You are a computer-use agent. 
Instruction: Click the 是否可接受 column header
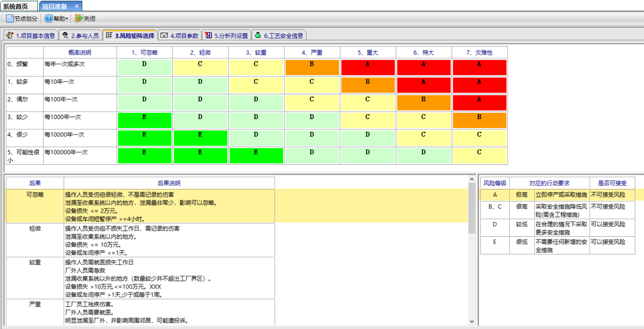tap(612, 183)
